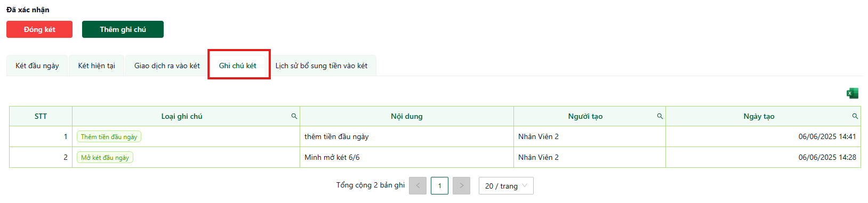Export the table using the Excel icon
Image resolution: width=868 pixels, height=203 pixels.
[852, 93]
